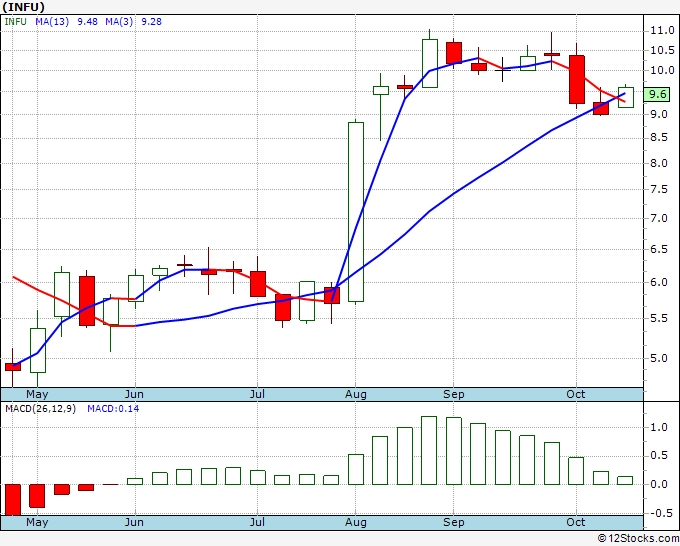This screenshot has width=680, height=546.
Task: Click Jun on the price chart axis
Action: pos(134,394)
